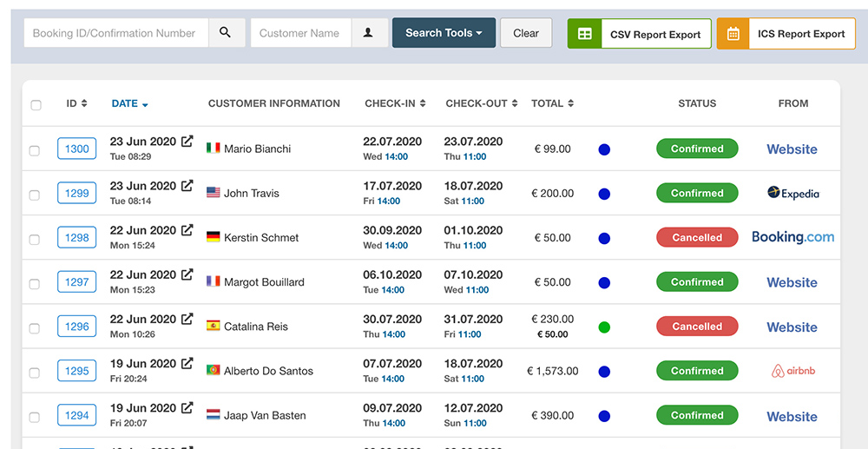
Task: Click the Expedia logo in John Travis row
Action: pos(793,193)
